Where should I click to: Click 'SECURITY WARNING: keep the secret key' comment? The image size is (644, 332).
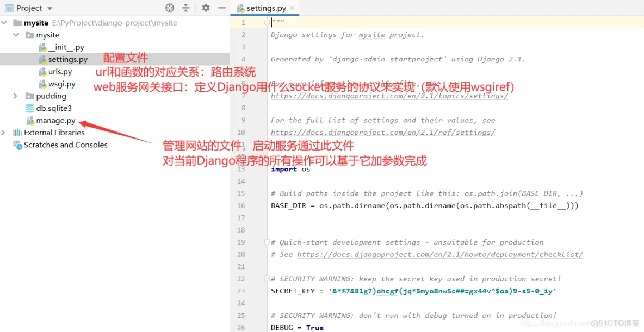click(416, 279)
